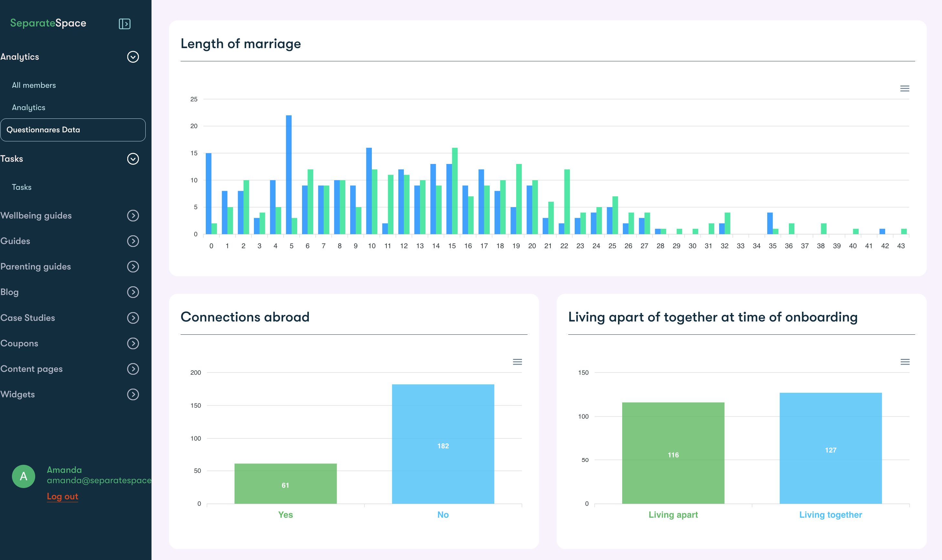Click the Amanda user name
The width and height of the screenshot is (942, 560).
(x=64, y=470)
